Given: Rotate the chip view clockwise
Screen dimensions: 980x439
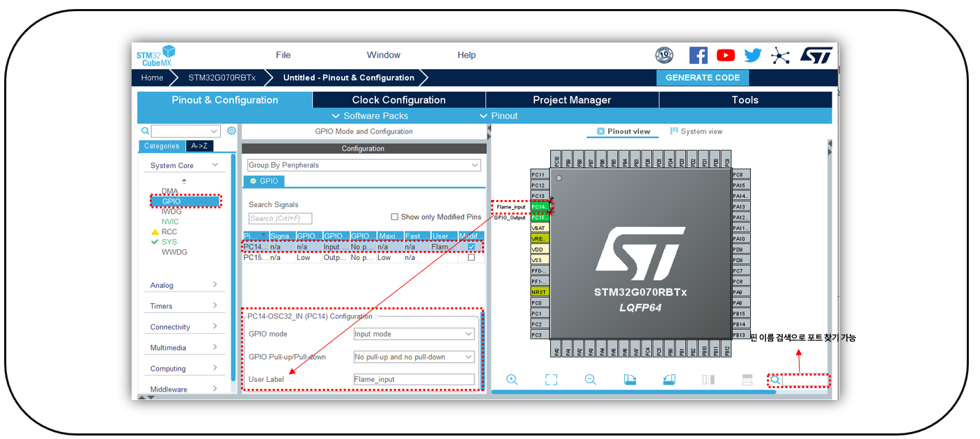Looking at the screenshot, I should click(630, 380).
